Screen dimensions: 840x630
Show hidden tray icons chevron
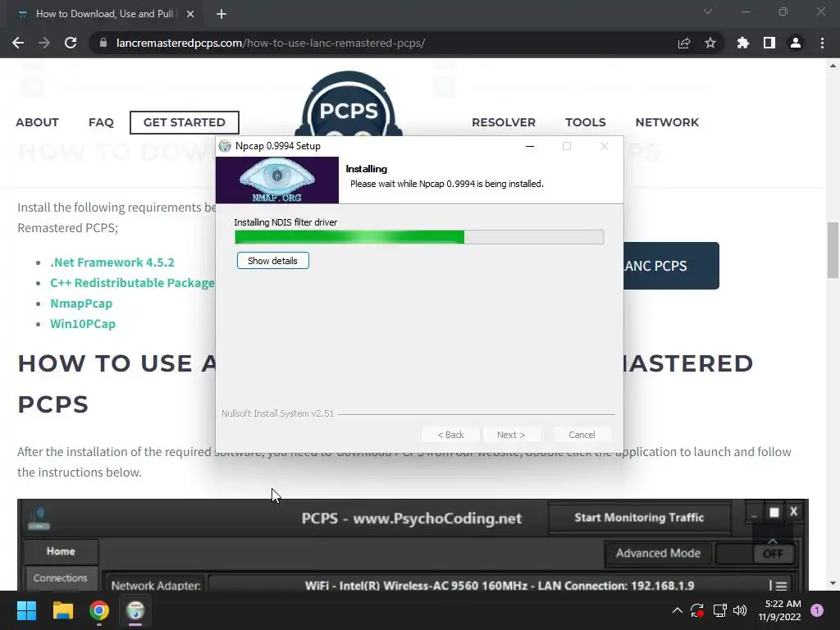click(677, 610)
